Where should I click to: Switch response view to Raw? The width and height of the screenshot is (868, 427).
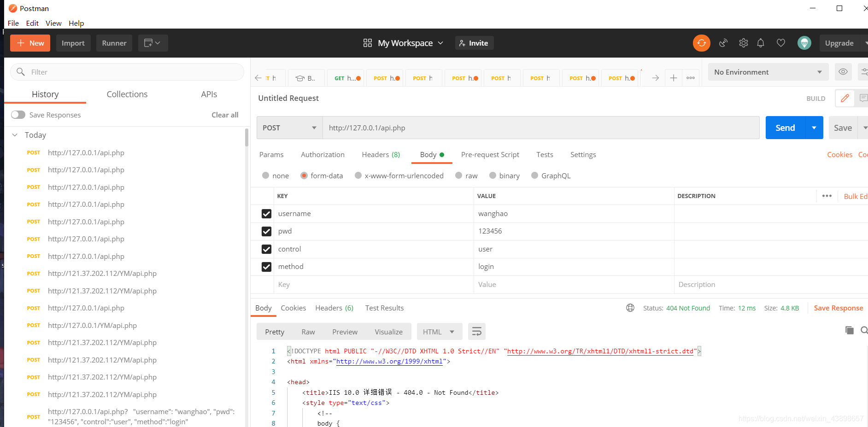tap(308, 332)
